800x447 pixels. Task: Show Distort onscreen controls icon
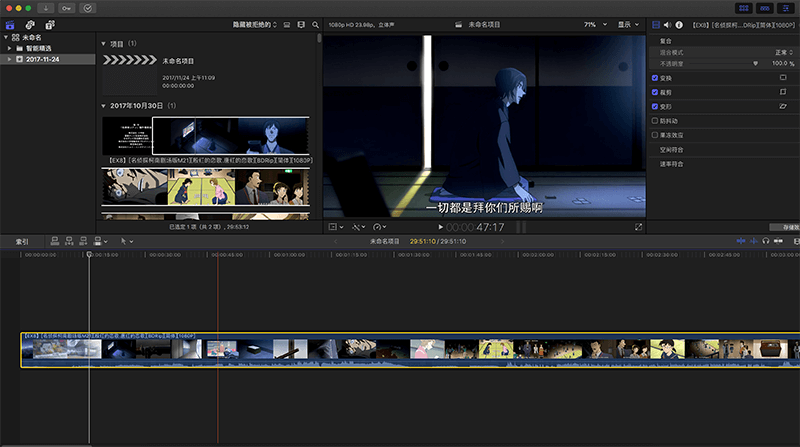pyautogui.click(x=783, y=106)
